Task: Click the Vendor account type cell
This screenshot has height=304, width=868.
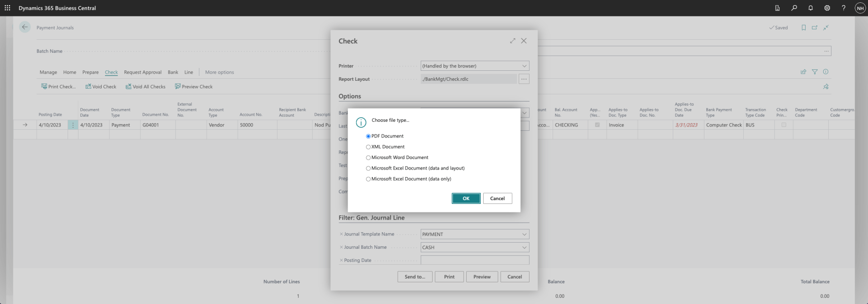Action: click(222, 125)
